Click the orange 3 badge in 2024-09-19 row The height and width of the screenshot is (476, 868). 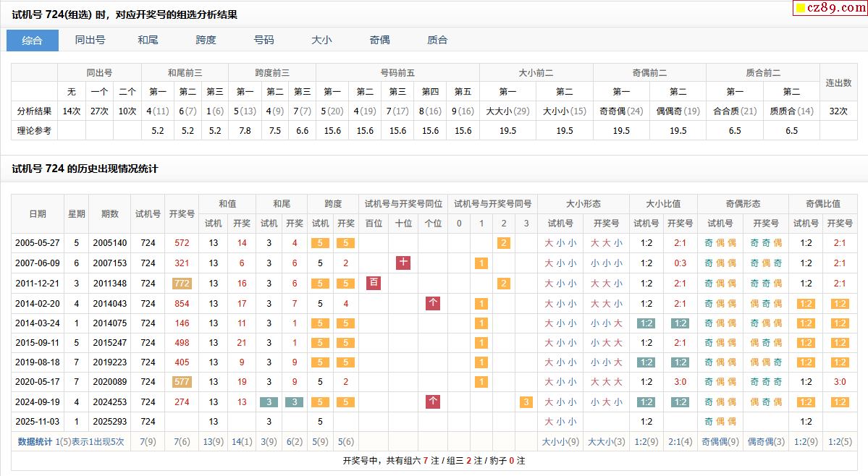(526, 402)
